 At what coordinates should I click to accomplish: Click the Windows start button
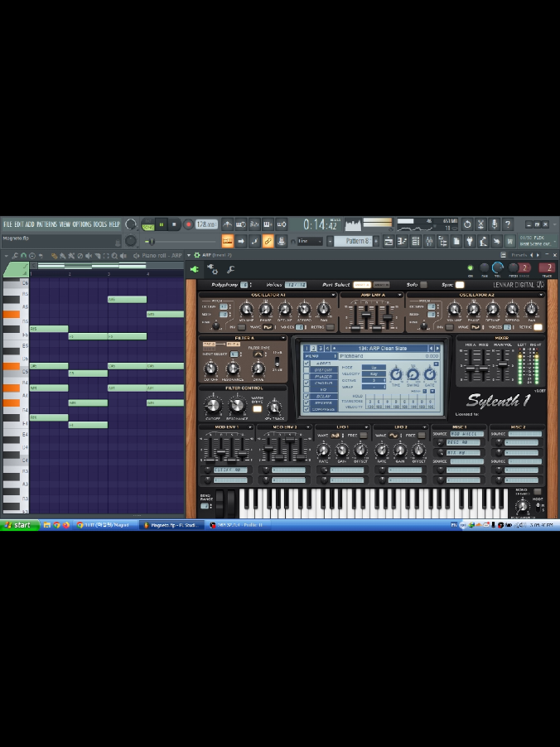pyautogui.click(x=18, y=525)
